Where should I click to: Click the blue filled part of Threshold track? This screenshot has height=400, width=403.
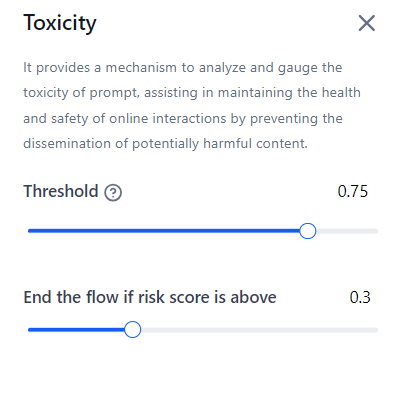[x=163, y=231]
